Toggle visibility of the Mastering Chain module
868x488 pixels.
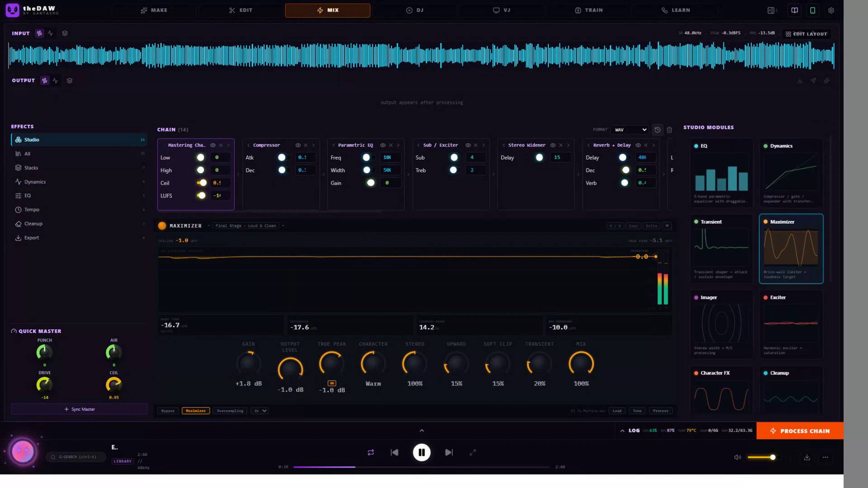(x=212, y=145)
